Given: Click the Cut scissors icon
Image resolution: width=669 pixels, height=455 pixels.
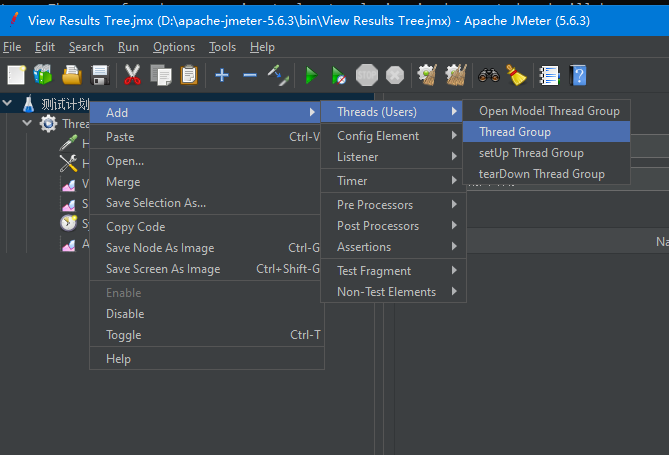Looking at the screenshot, I should pyautogui.click(x=132, y=75).
